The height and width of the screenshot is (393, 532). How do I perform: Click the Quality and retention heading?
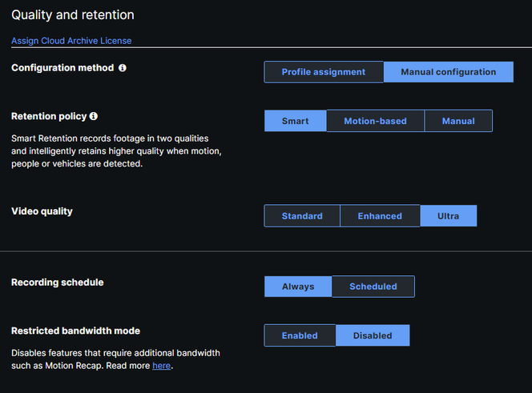(73, 15)
